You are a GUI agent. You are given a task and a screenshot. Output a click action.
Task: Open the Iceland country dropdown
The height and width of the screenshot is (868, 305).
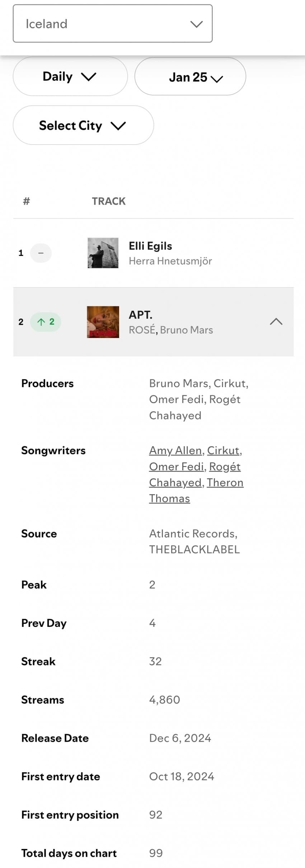[113, 24]
